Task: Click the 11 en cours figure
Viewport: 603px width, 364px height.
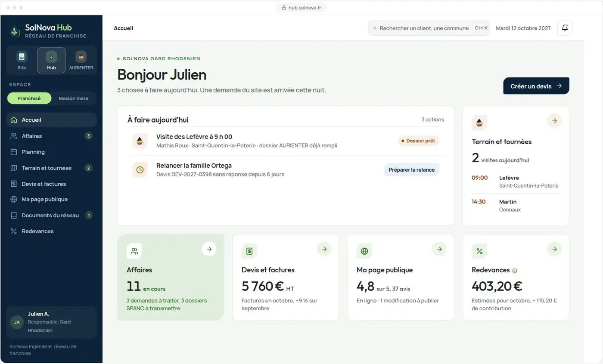Action: click(x=146, y=286)
